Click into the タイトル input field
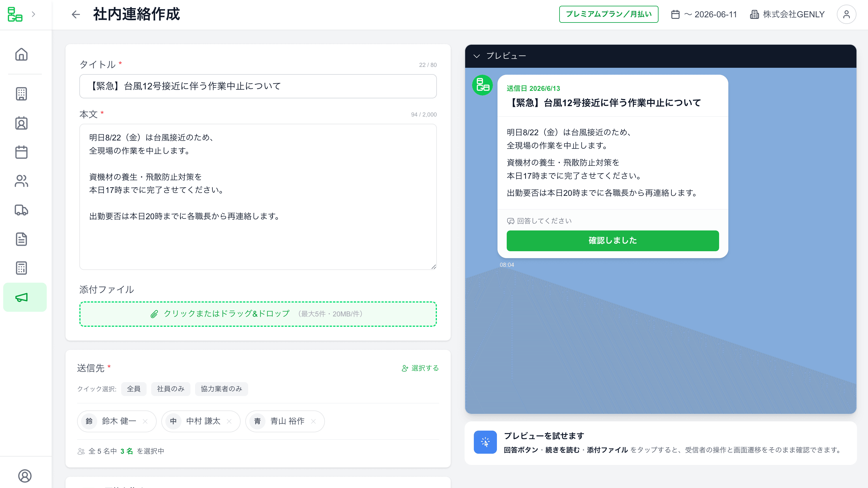Viewport: 868px width, 488px height. (x=258, y=86)
